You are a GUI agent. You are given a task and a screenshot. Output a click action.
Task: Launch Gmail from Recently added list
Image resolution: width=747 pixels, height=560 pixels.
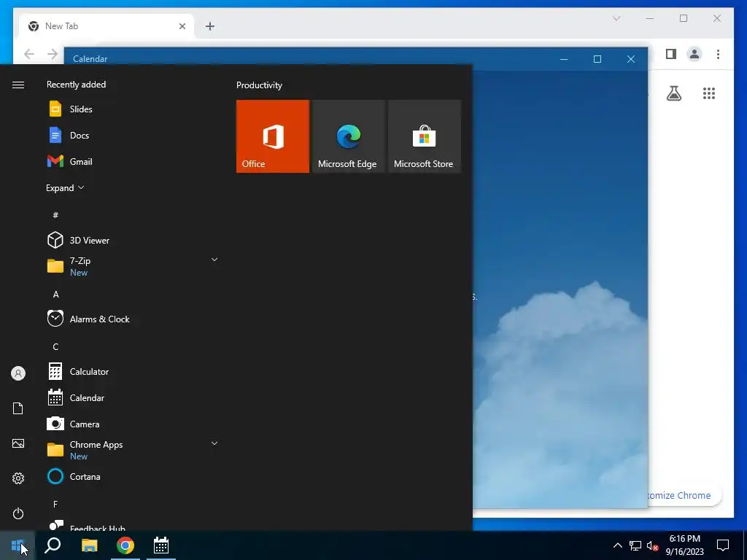coord(131,161)
